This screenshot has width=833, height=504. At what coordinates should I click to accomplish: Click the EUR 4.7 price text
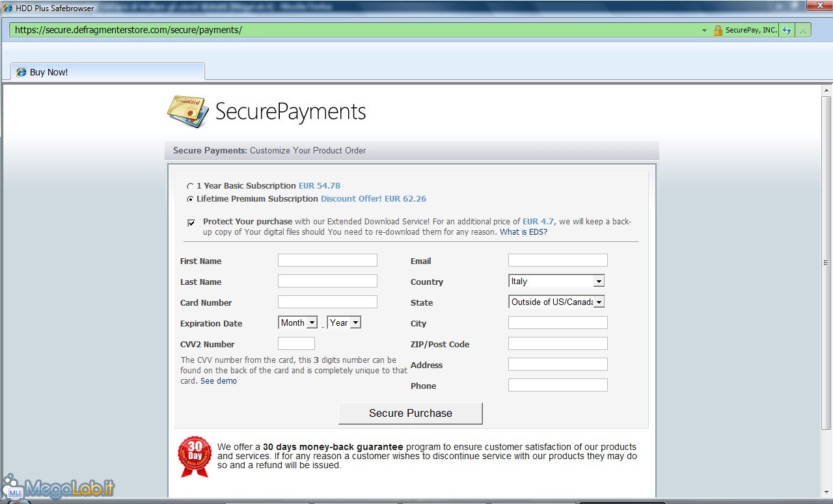pyautogui.click(x=538, y=222)
